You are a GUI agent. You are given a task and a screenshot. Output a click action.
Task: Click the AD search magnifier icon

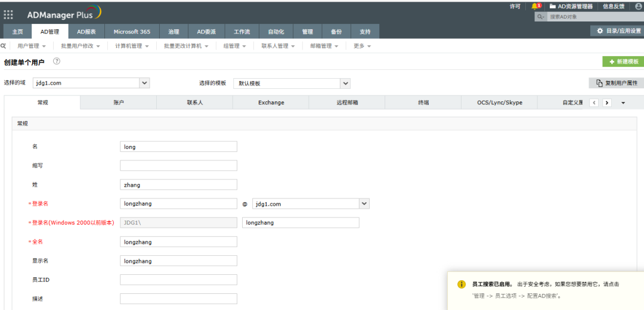click(540, 17)
